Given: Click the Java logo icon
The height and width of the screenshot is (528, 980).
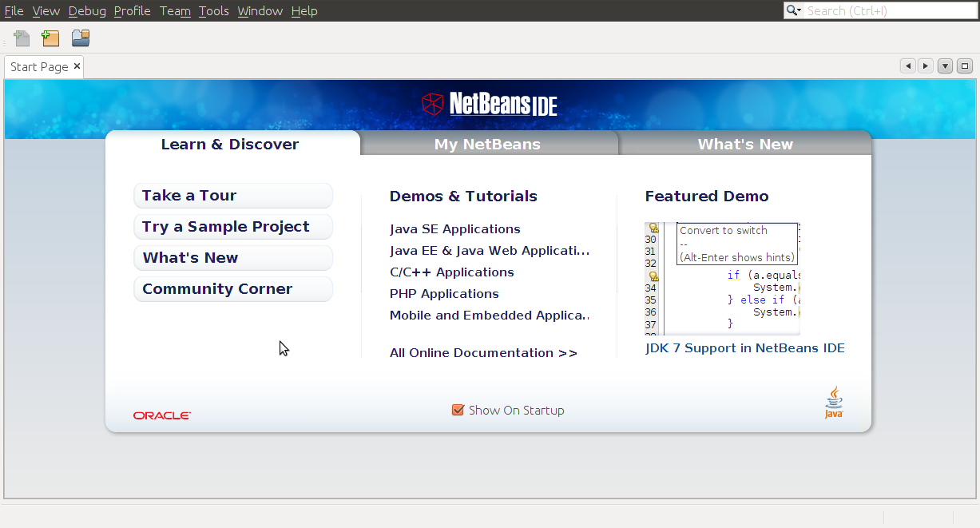Looking at the screenshot, I should click(834, 403).
